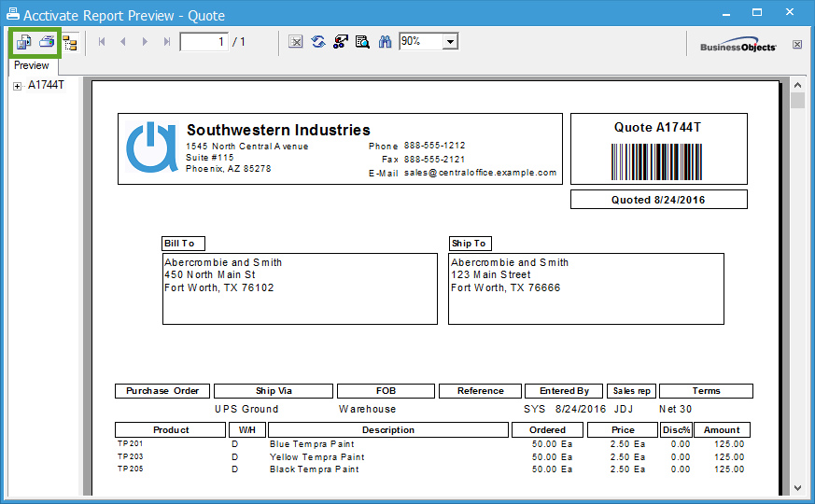Select the Preview tab
This screenshot has width=815, height=504.
point(32,65)
